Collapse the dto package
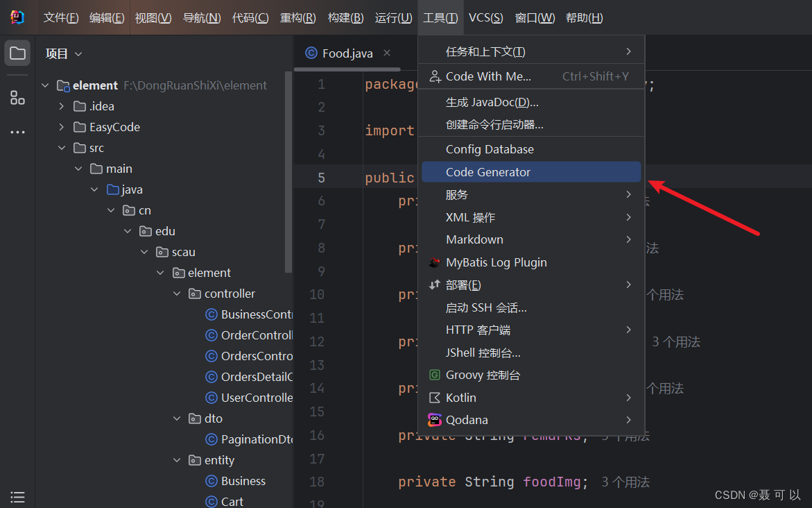Screen dimensions: 812x508 (x=177, y=418)
